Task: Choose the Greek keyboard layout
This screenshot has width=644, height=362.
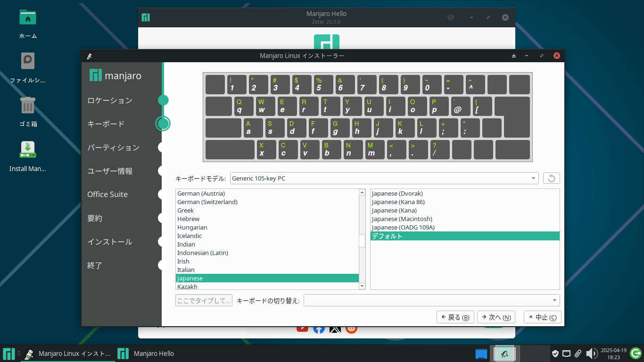Action: (267, 210)
